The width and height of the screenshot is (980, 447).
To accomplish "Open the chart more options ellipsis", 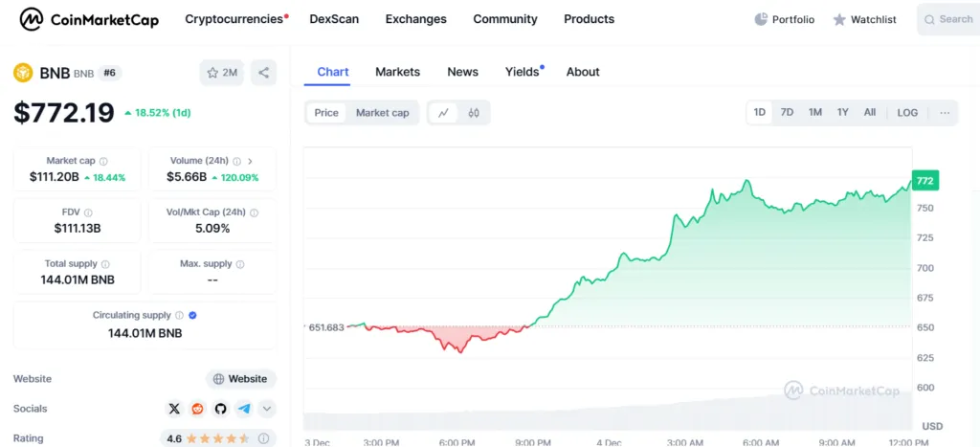I will pos(945,113).
